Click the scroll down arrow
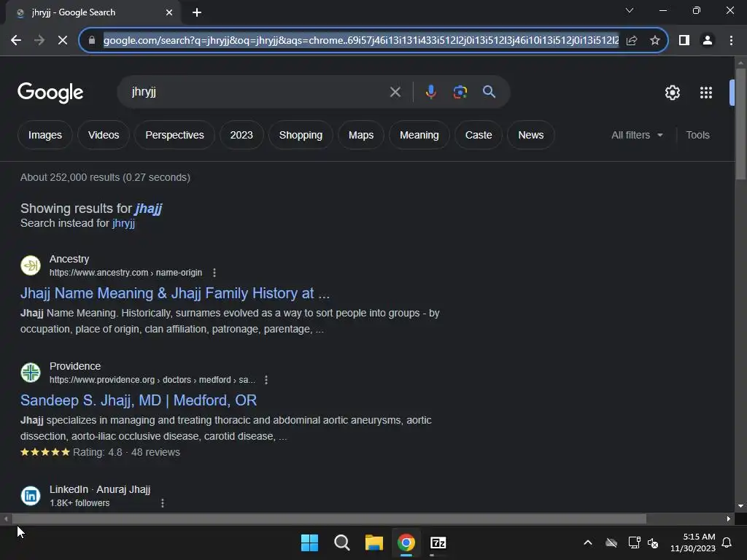 [740, 506]
